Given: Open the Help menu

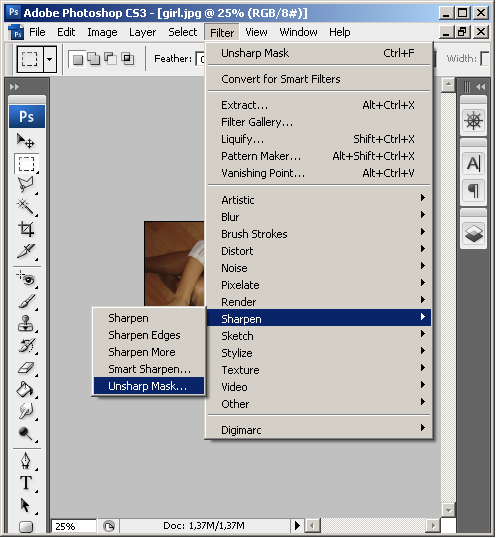Looking at the screenshot, I should pyautogui.click(x=340, y=32).
